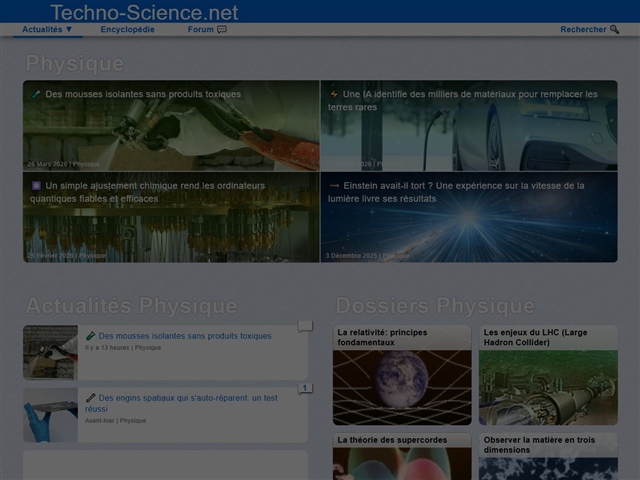The image size is (640, 480).
Task: Click the Forum speech bubble icon
Action: point(222,29)
